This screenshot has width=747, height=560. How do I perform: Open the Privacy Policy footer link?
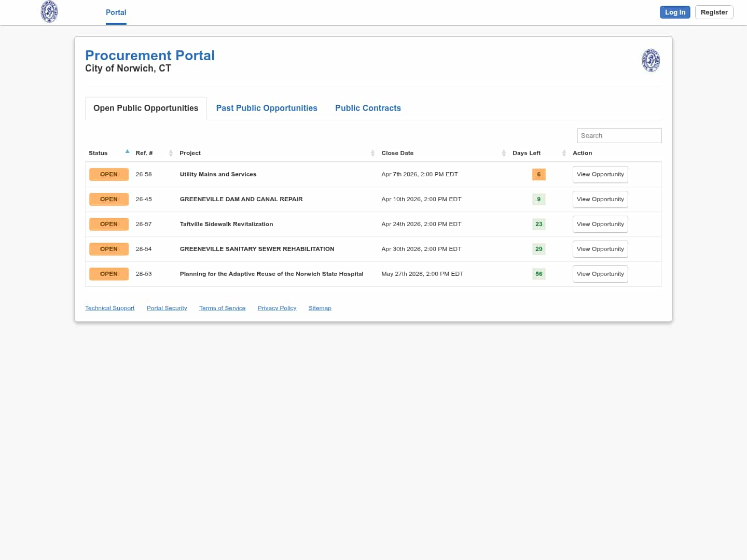(x=277, y=308)
